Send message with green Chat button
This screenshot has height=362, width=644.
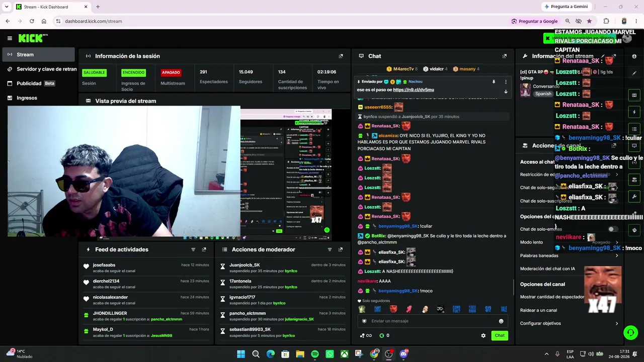pyautogui.click(x=500, y=335)
